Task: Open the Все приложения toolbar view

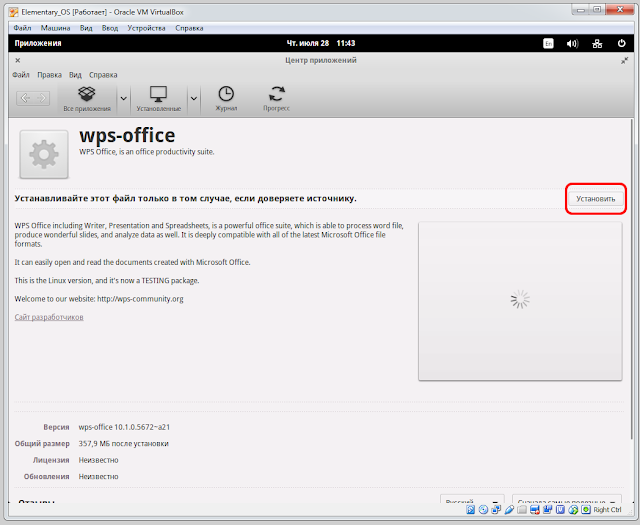Action: click(87, 99)
